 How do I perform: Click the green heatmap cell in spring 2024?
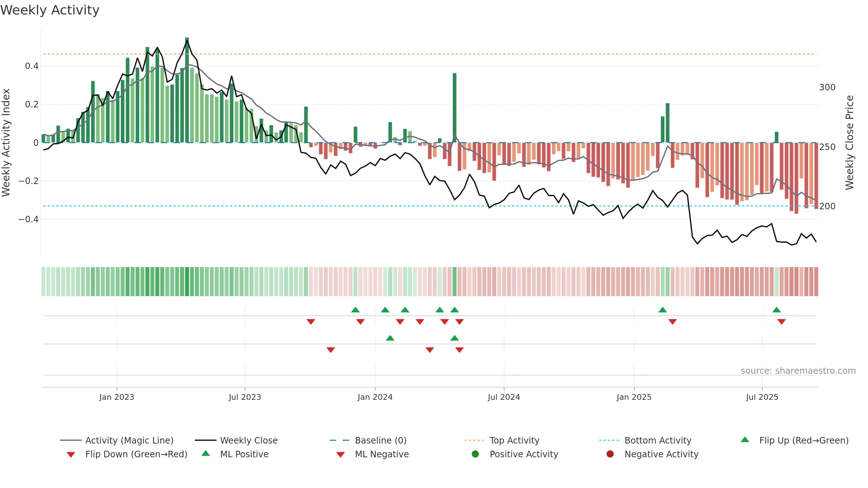[455, 282]
